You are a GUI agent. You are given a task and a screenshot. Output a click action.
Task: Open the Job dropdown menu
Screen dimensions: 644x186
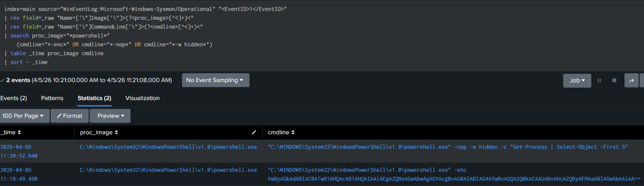point(577,80)
